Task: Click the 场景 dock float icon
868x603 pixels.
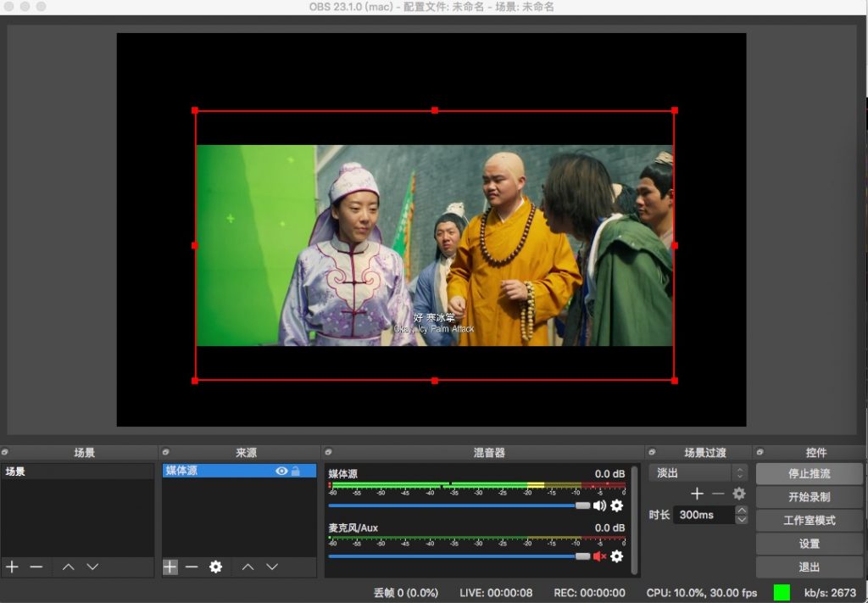Action: click(5, 452)
